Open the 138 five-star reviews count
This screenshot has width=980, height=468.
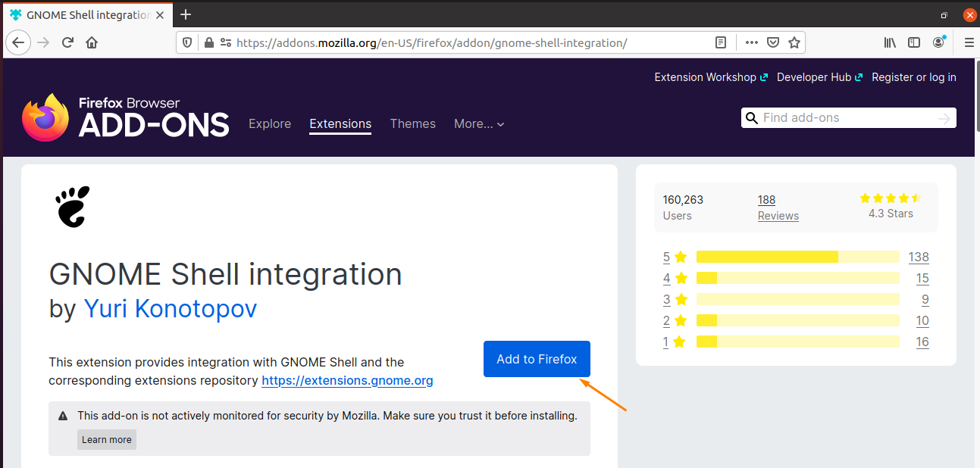(919, 257)
